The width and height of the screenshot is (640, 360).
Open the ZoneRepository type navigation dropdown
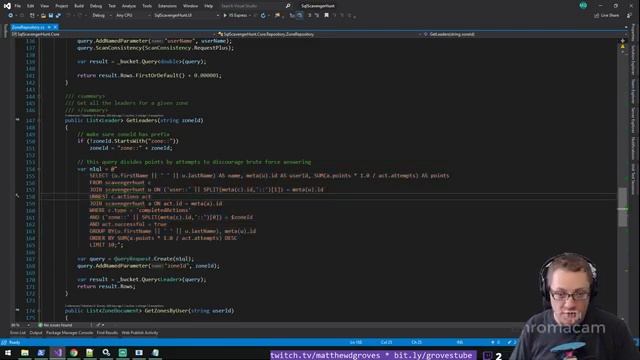pyautogui.click(x=318, y=34)
